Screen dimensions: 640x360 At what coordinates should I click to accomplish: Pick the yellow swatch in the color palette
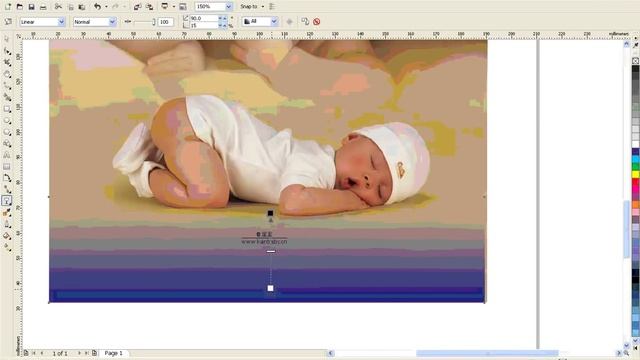636,174
